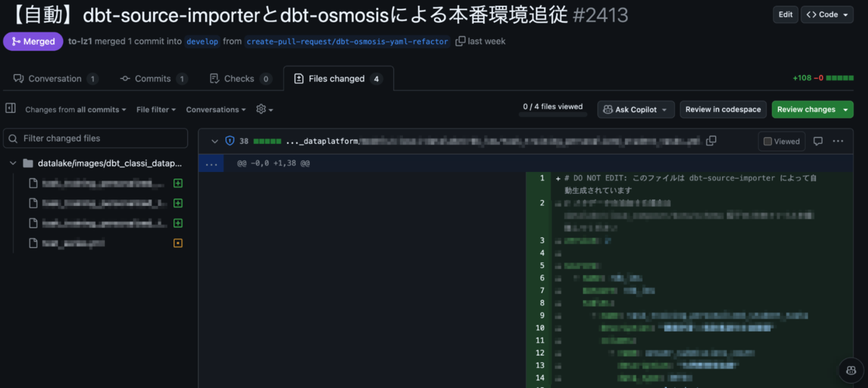This screenshot has width=868, height=388.
Task: Click shield icon in diff file header
Action: tap(230, 141)
